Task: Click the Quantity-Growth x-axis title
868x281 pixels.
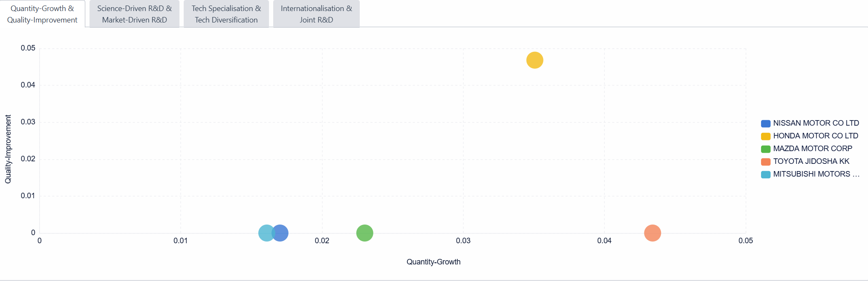Action: click(x=433, y=262)
